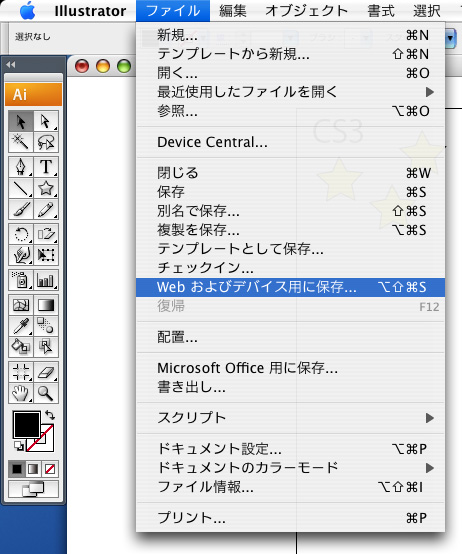Open the 選択 menu
Screen dimensions: 462x554
pos(427,11)
